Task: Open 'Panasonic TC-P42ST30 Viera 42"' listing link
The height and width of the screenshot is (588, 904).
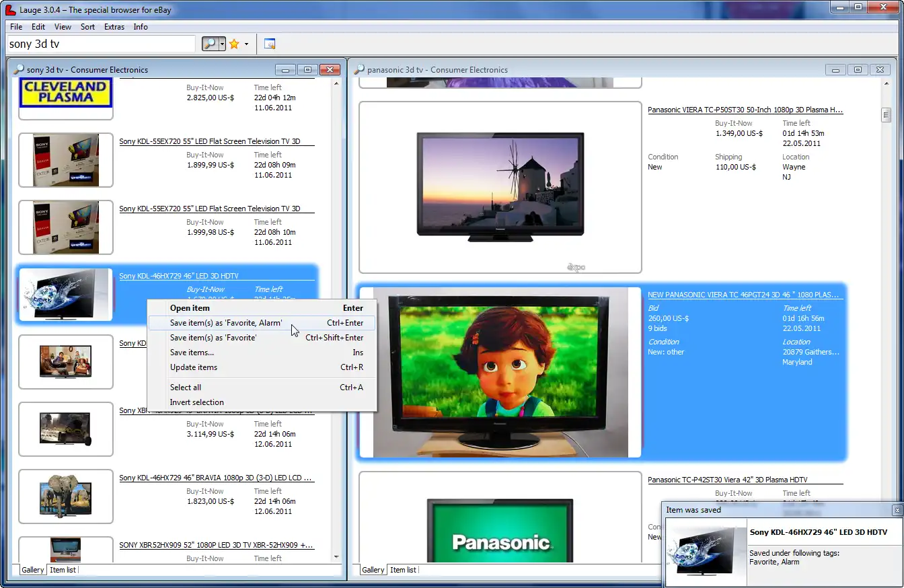Action: [727, 480]
